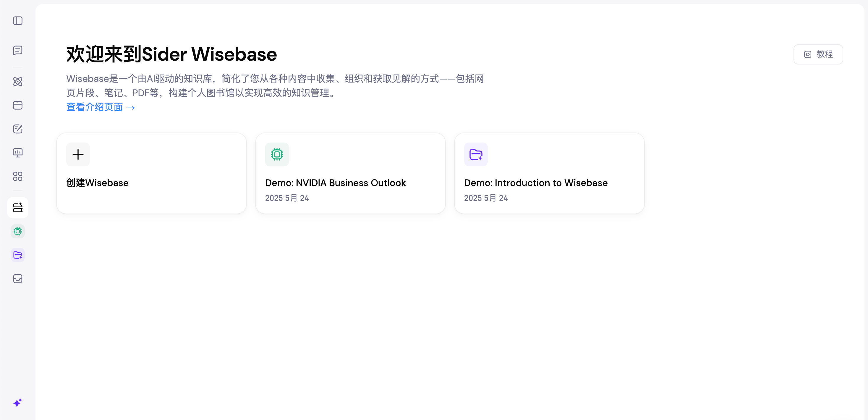The image size is (868, 420).
Task: Open the 查看介绍页面 link
Action: click(x=101, y=107)
